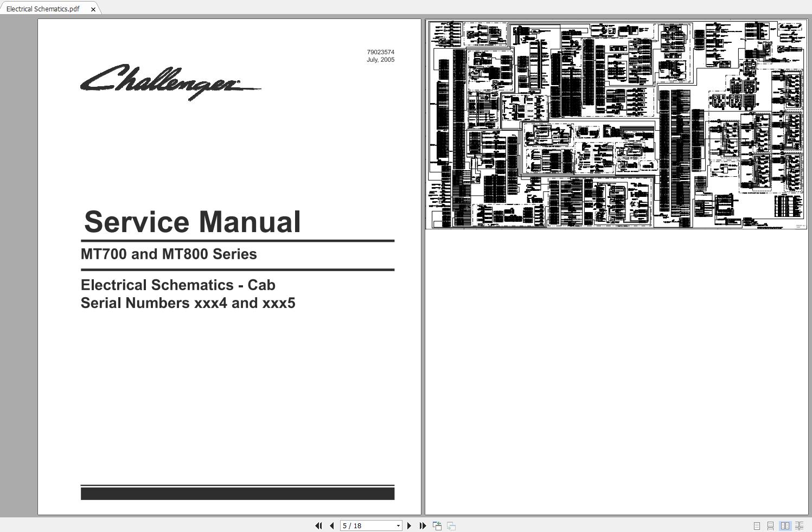This screenshot has width=812, height=532.
Task: Go to the first page
Action: point(318,525)
